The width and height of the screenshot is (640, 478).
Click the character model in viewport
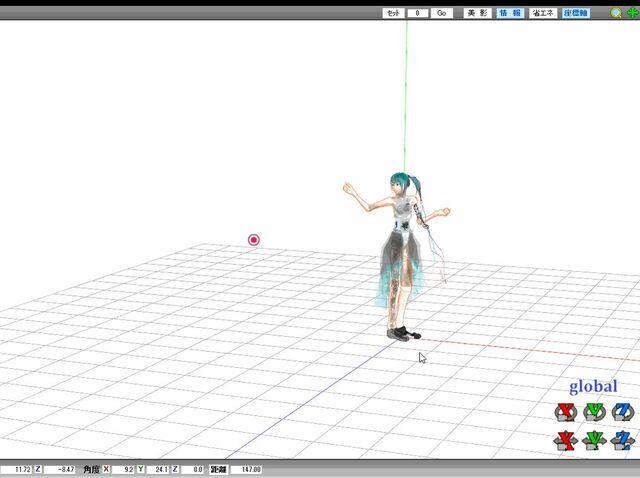click(x=402, y=257)
